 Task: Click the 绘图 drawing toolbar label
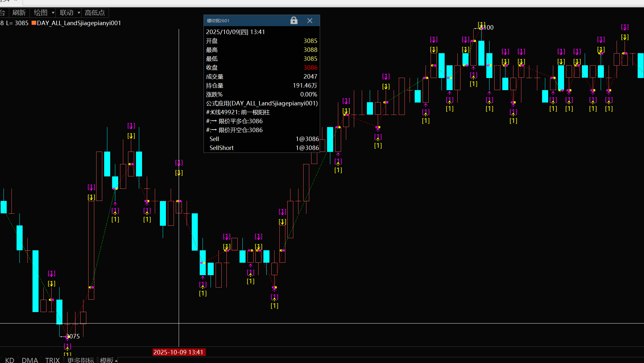pyautogui.click(x=41, y=13)
